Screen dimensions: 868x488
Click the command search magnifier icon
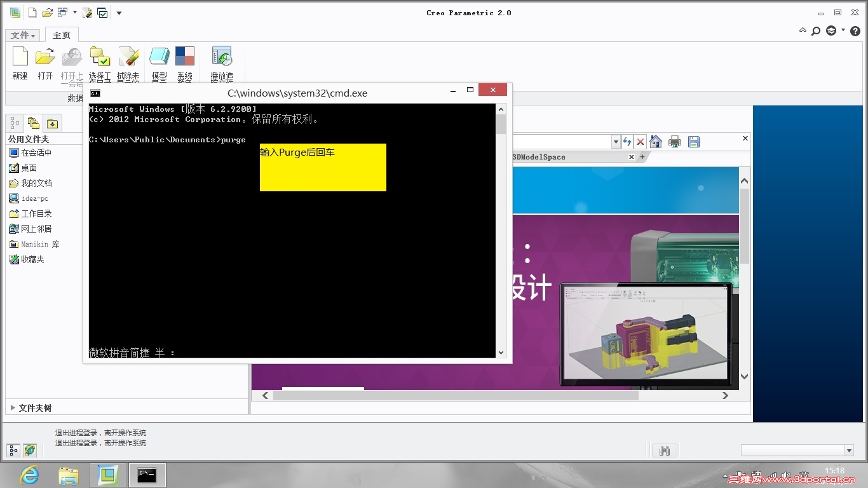pos(816,30)
